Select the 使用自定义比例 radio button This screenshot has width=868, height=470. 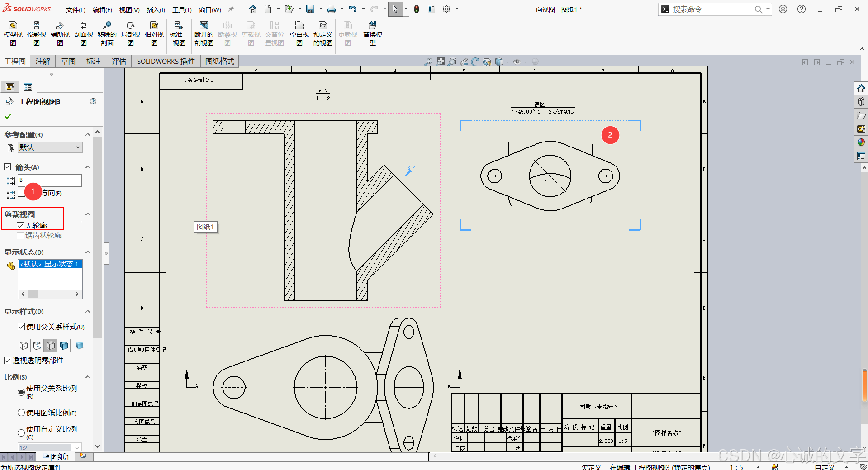tap(21, 432)
